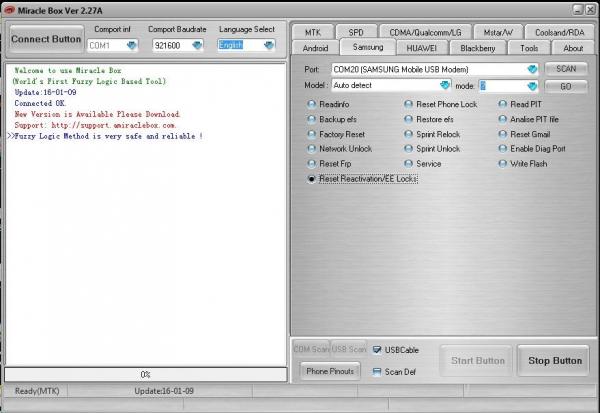This screenshot has height=413, width=600.
Task: Click Update:16-01-09 in the status bar
Action: tap(164, 391)
